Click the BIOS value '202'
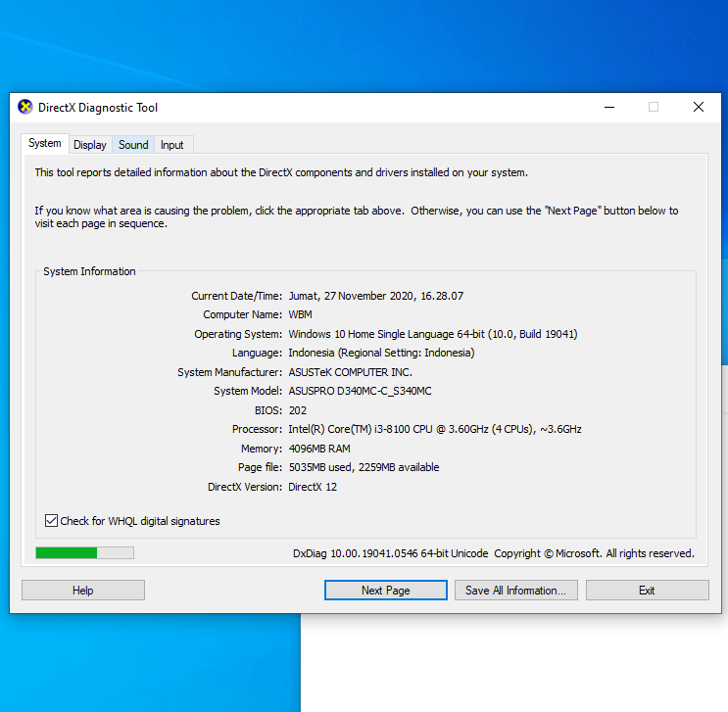728x712 pixels. tap(298, 410)
